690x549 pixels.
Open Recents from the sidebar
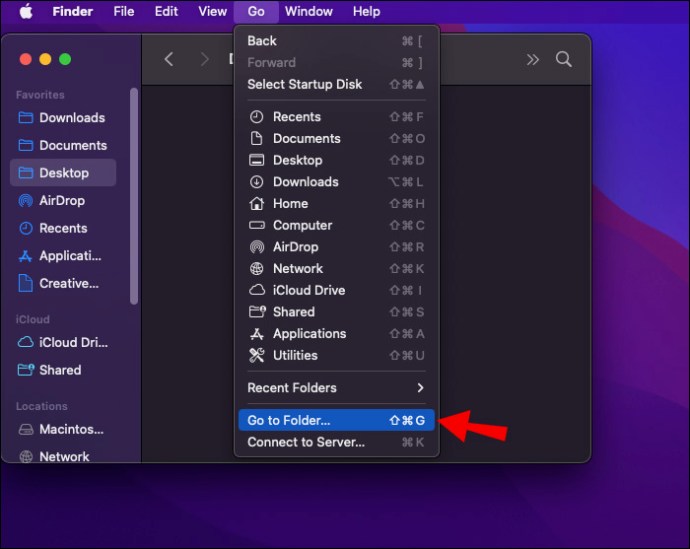pyautogui.click(x=63, y=228)
